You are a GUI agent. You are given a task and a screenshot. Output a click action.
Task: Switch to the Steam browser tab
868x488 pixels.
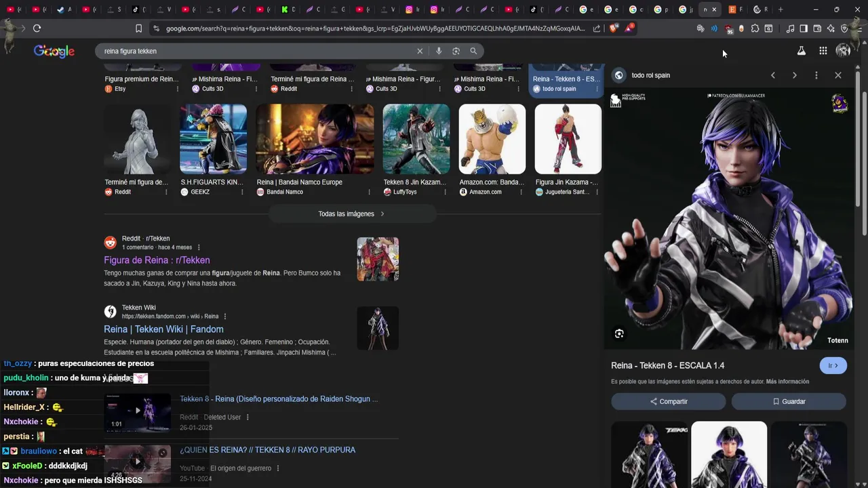64,9
